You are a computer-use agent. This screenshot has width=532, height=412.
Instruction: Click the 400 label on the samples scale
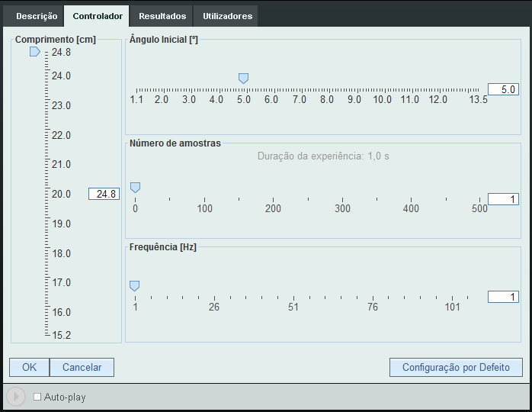pos(411,208)
